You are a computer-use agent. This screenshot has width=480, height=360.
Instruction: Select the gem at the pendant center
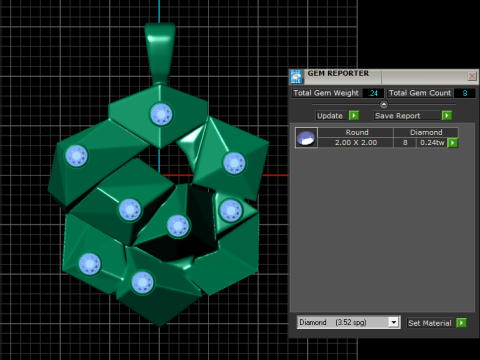[178, 226]
